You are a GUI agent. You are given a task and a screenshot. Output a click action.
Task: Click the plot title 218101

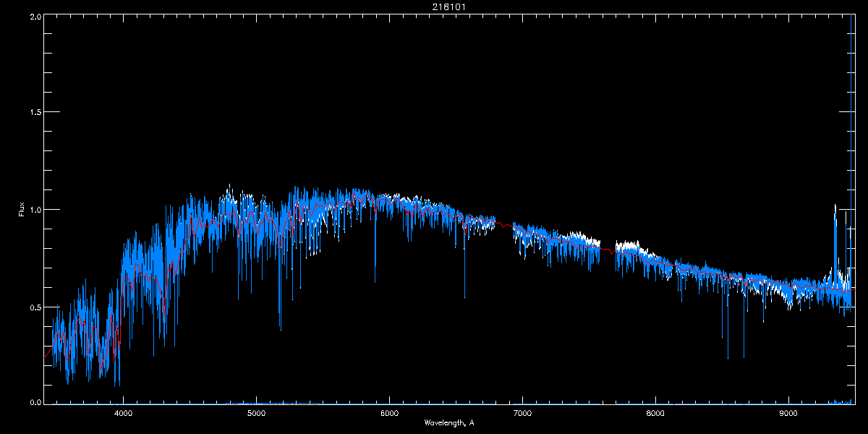(434, 7)
